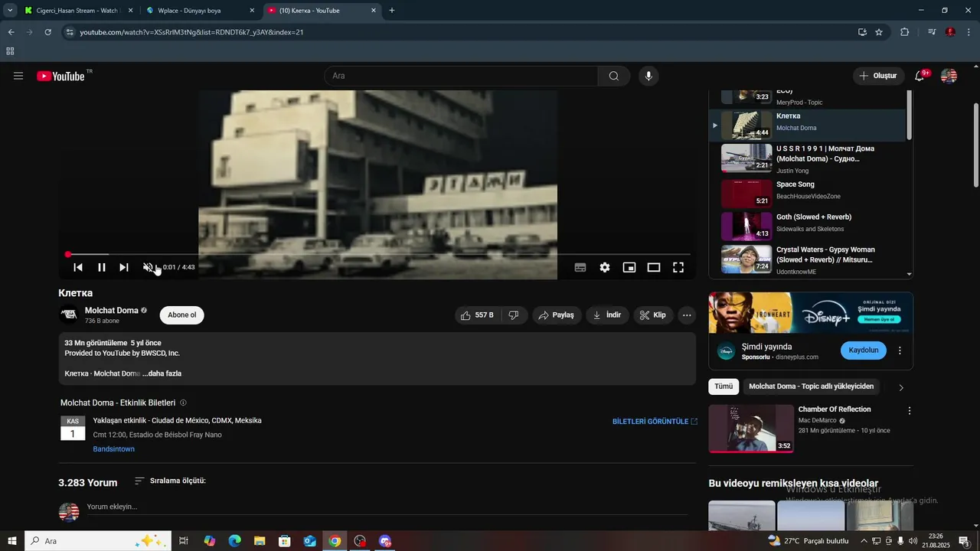Viewport: 980px width, 551px height.
Task: Seek along the red video progress bar
Action: pyautogui.click(x=378, y=254)
